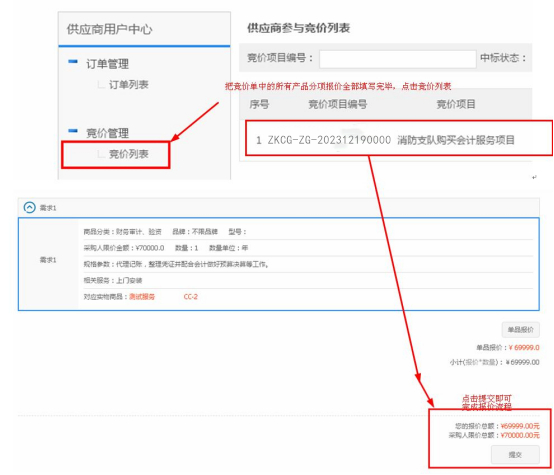Click the 单品报价 button
The width and height of the screenshot is (554, 475).
(520, 330)
